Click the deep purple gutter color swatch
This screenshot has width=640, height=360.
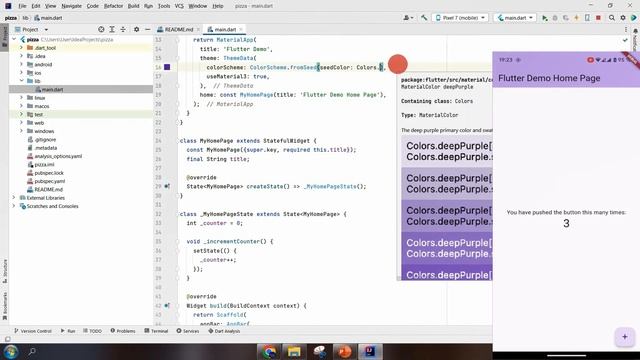(x=167, y=67)
